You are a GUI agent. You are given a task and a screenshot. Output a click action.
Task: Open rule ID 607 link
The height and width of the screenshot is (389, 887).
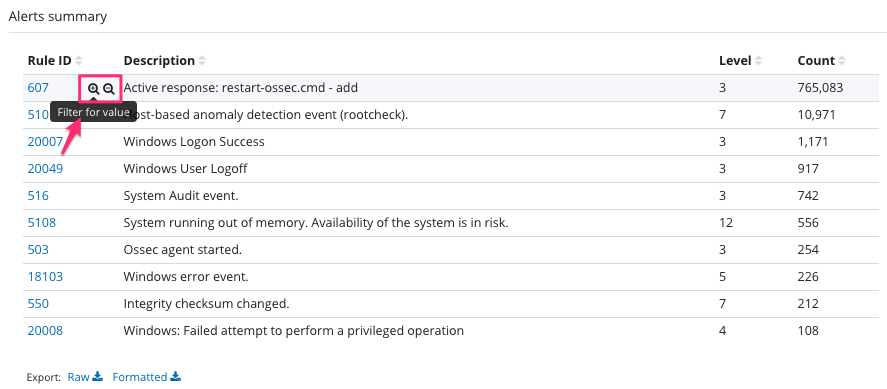tap(38, 88)
